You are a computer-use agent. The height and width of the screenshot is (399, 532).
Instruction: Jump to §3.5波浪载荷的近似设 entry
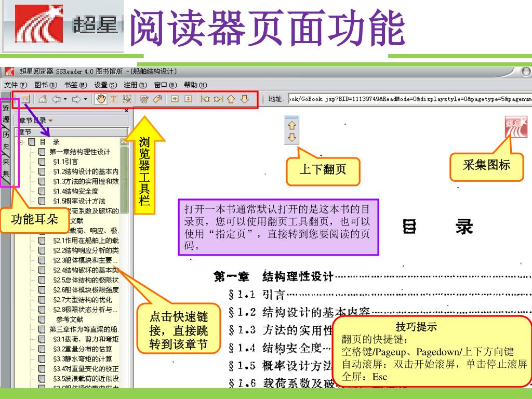86,378
